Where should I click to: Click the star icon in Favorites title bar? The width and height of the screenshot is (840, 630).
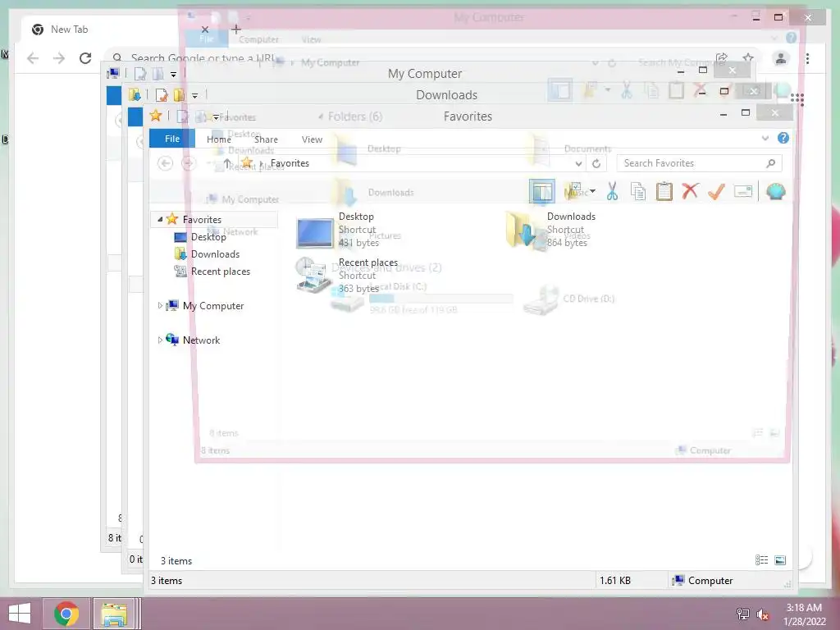click(x=156, y=115)
